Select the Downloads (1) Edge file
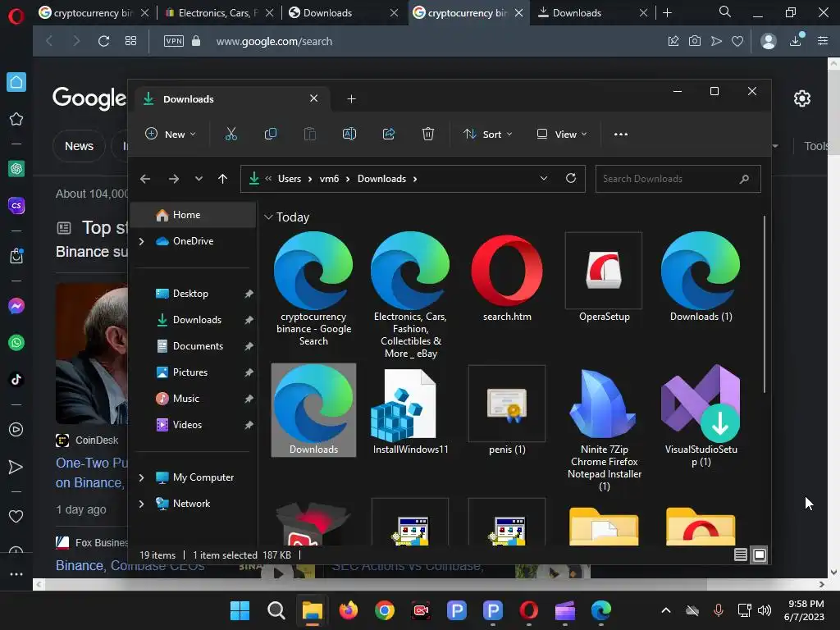 tap(701, 277)
